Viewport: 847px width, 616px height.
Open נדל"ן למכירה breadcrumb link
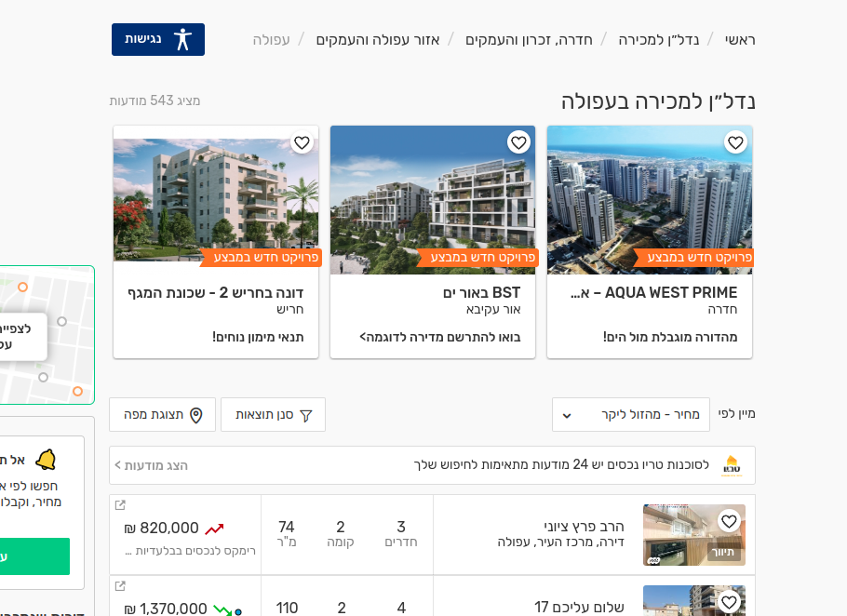[658, 40]
